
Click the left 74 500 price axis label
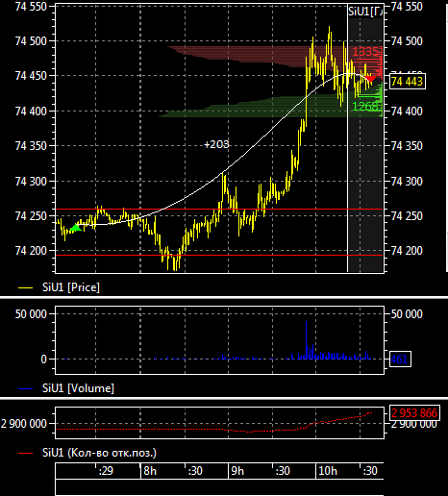31,41
